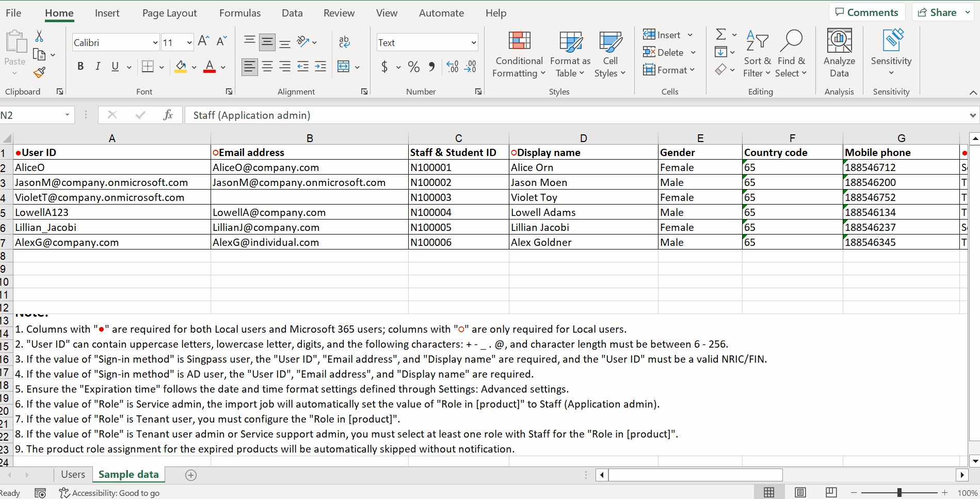980x499 pixels.
Task: Expand Conditional Formatting menu
Action: (519, 54)
